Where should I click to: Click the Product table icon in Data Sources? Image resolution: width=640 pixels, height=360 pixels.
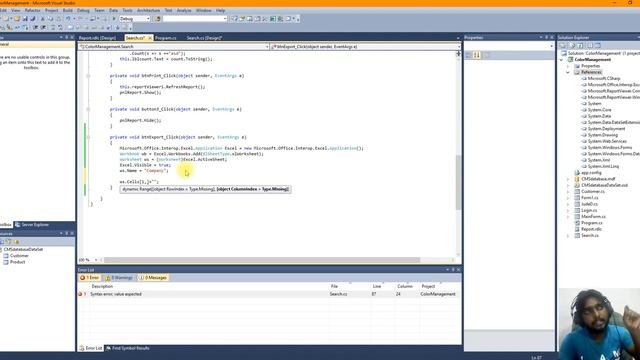(x=6, y=262)
